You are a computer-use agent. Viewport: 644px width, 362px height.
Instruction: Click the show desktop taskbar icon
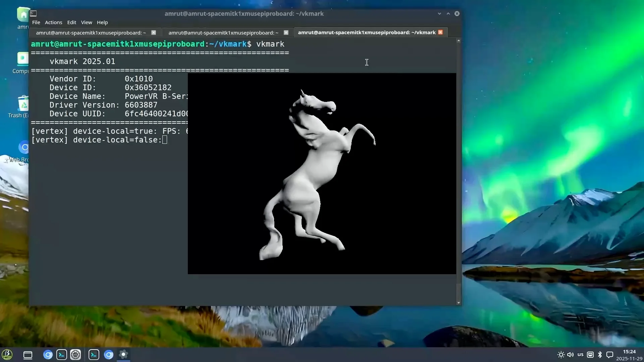pyautogui.click(x=28, y=355)
